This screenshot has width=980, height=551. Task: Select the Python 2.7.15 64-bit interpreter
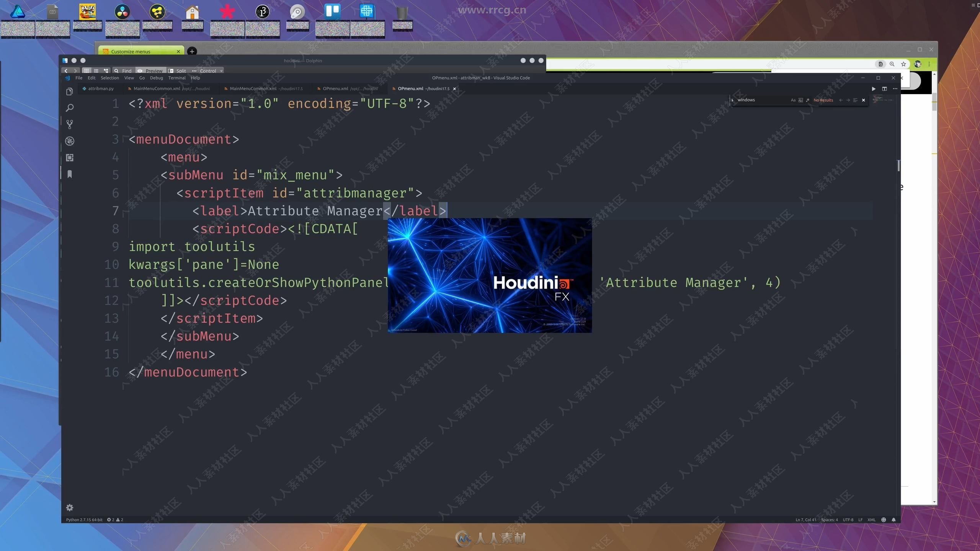pyautogui.click(x=84, y=520)
